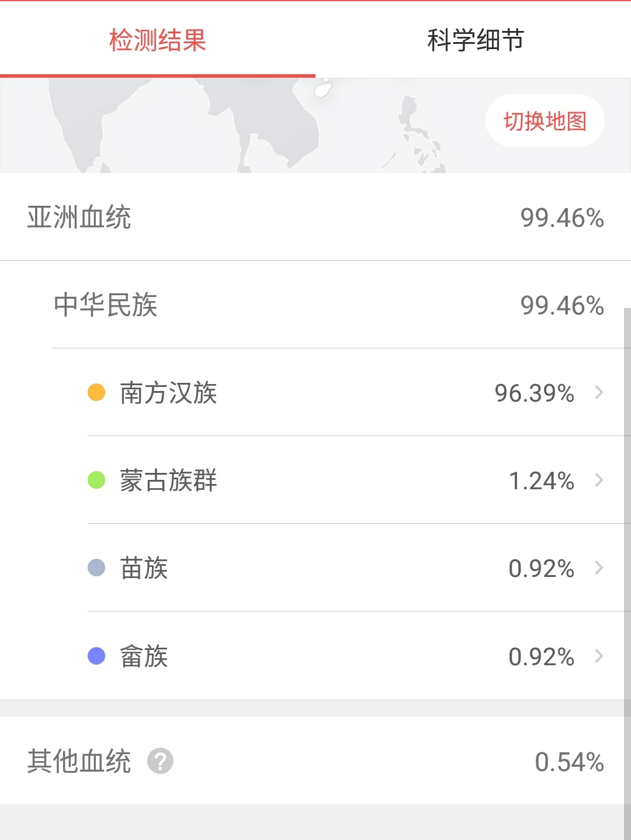The width and height of the screenshot is (631, 840).
Task: Open 畲族 details chevron
Action: point(599,656)
